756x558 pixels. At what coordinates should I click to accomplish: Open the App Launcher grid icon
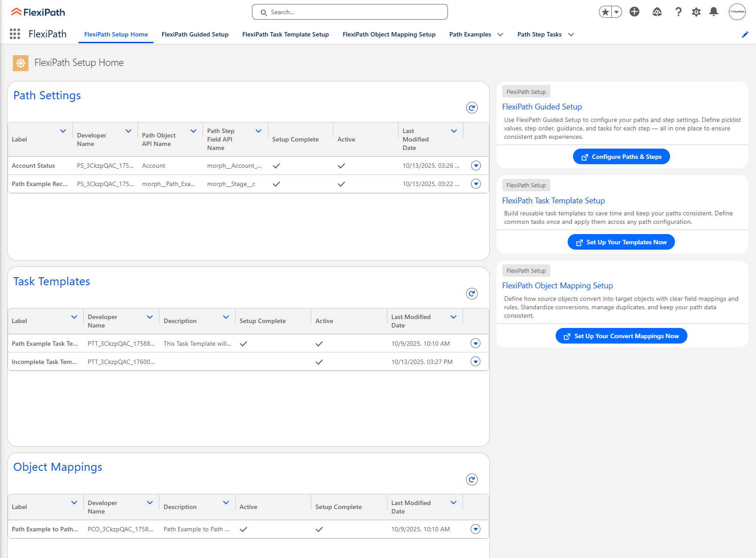[x=15, y=34]
